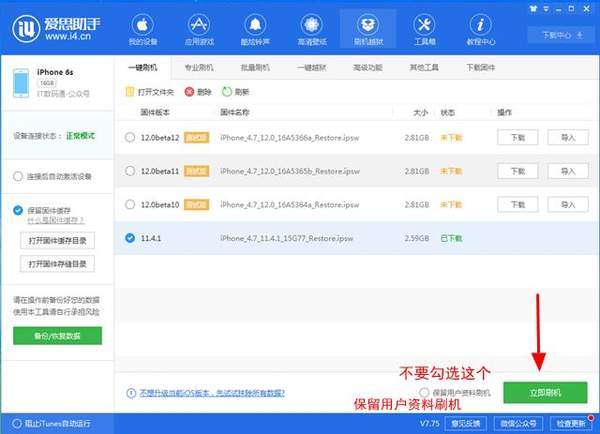Switch to 一键越狱 tab
600x434 pixels.
pyautogui.click(x=312, y=68)
